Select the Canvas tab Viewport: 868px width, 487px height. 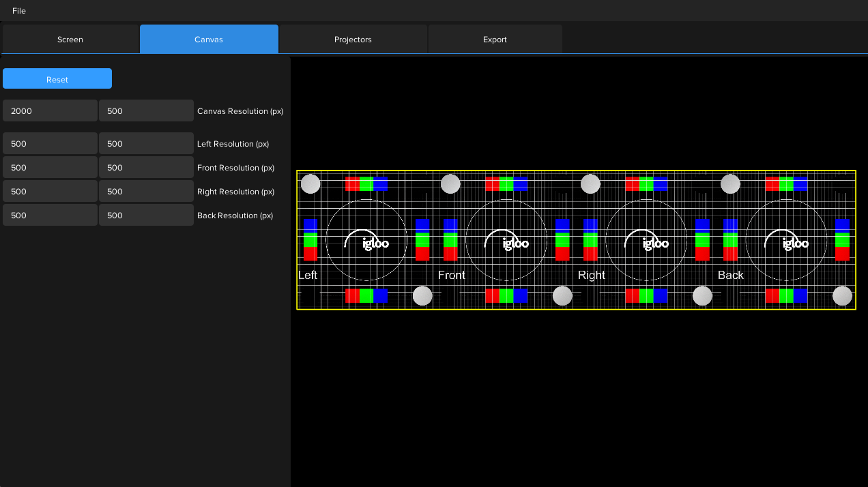pos(209,40)
